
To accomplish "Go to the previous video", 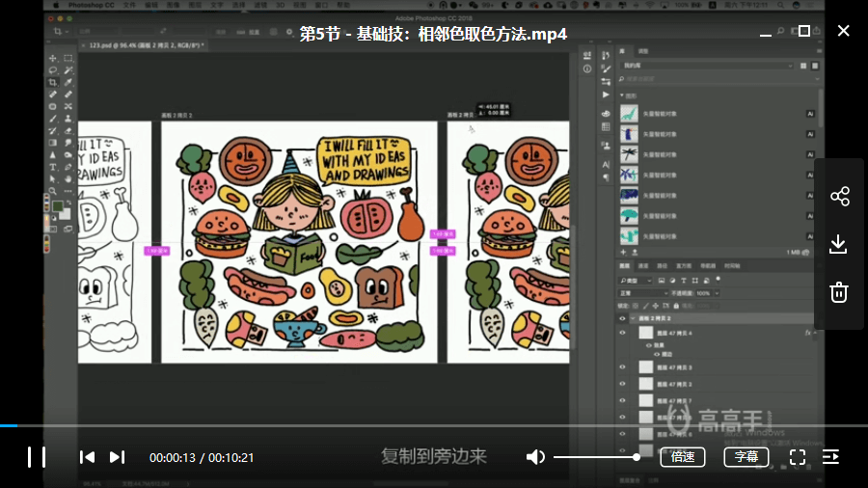I will coord(87,457).
